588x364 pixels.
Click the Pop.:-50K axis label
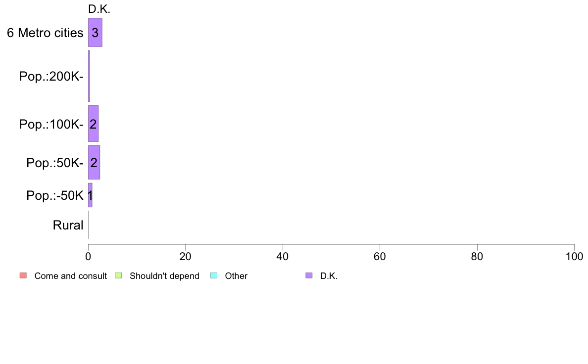[x=55, y=195]
